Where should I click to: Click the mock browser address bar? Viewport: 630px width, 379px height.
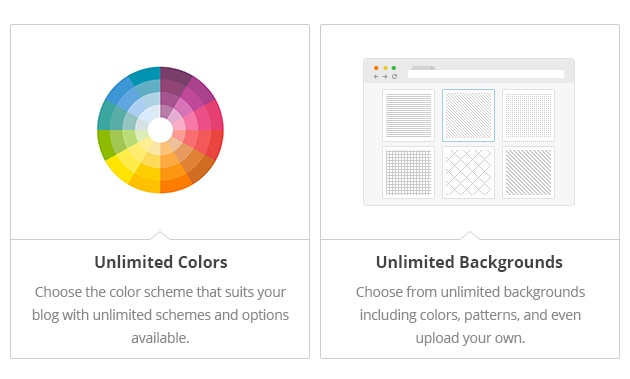point(486,74)
